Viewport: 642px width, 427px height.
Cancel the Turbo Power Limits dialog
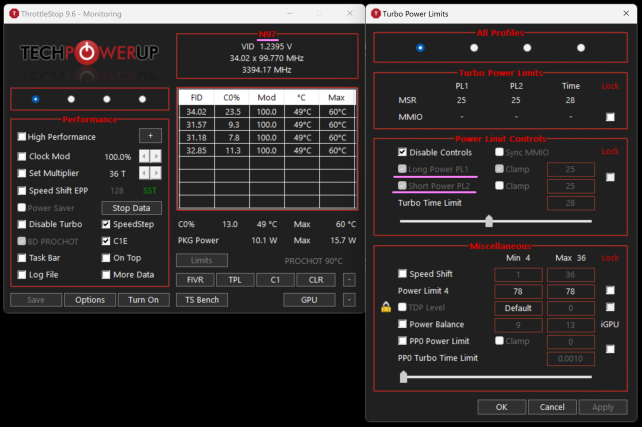[552, 407]
